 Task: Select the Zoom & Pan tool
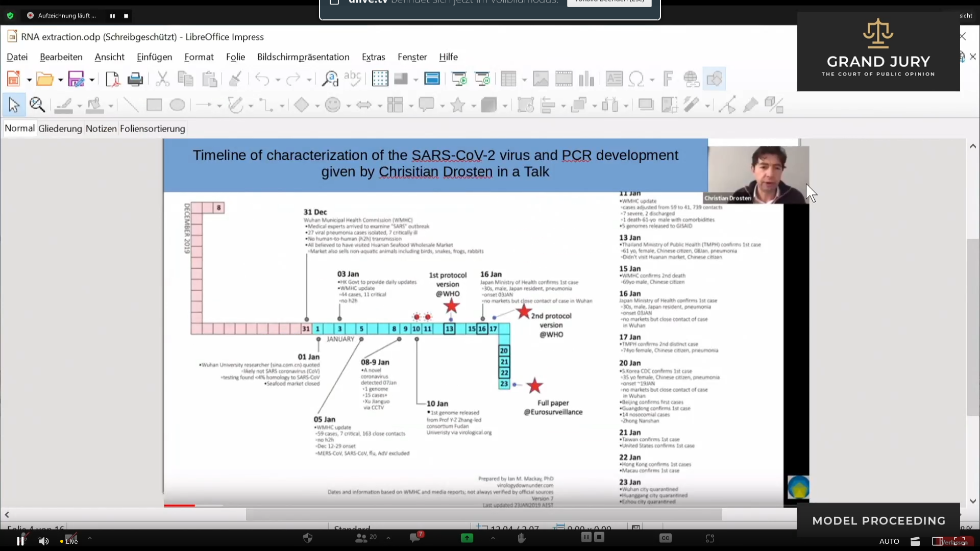coord(37,106)
